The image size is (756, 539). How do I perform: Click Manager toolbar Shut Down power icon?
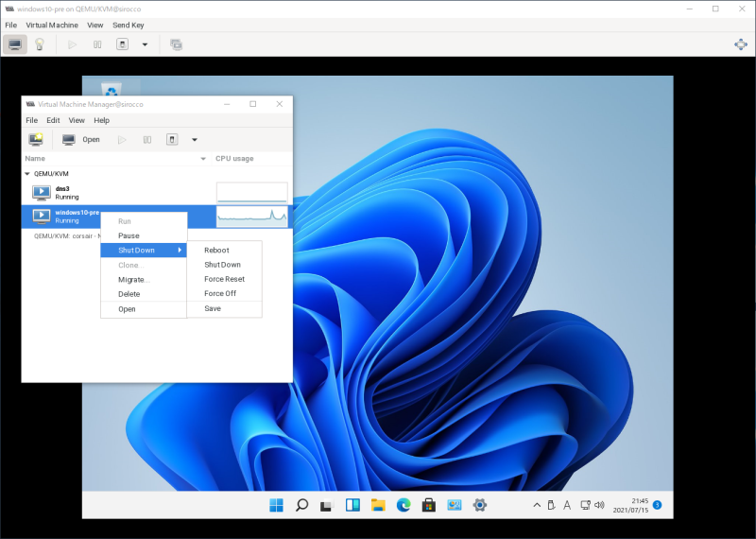point(172,139)
